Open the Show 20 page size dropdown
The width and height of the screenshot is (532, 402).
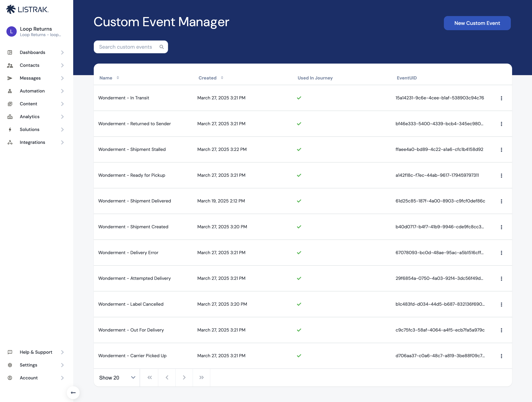coord(117,378)
